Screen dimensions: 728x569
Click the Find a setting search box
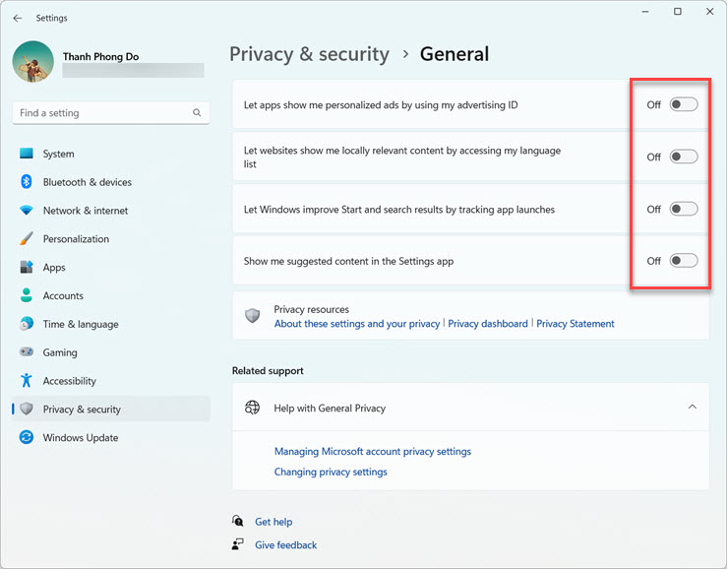click(x=111, y=113)
